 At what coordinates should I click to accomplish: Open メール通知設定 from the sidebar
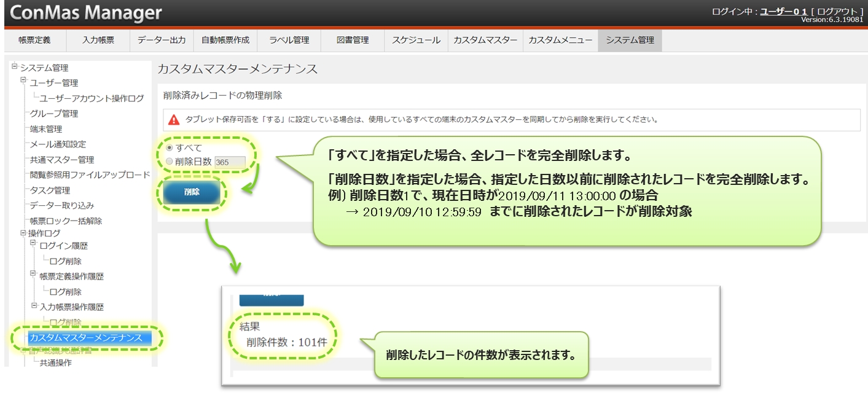(x=58, y=144)
